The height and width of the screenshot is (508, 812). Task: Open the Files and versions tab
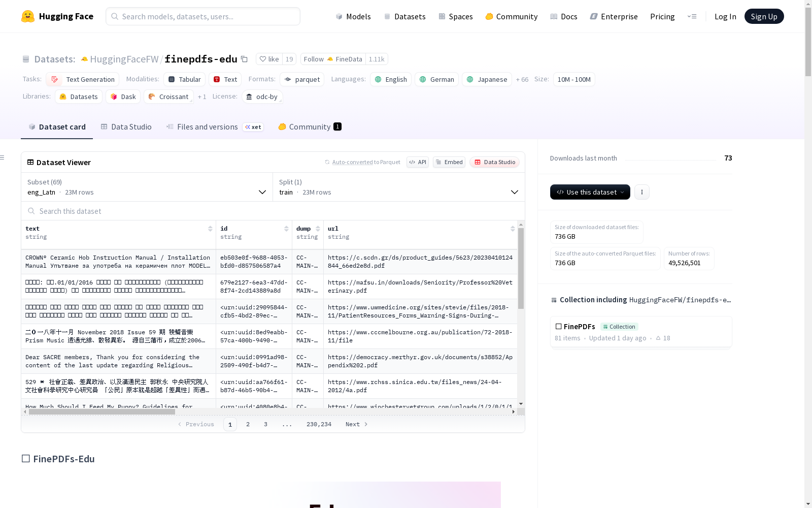click(215, 127)
